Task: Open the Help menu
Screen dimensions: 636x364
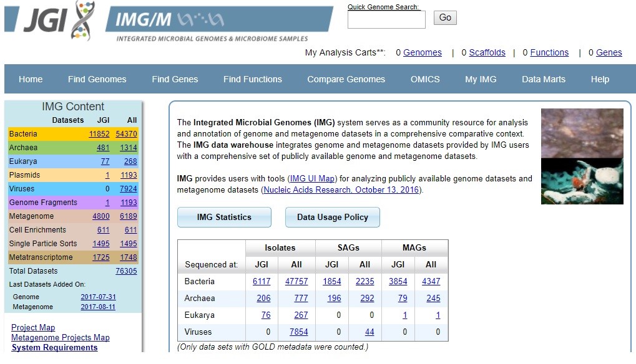Action: (x=600, y=79)
